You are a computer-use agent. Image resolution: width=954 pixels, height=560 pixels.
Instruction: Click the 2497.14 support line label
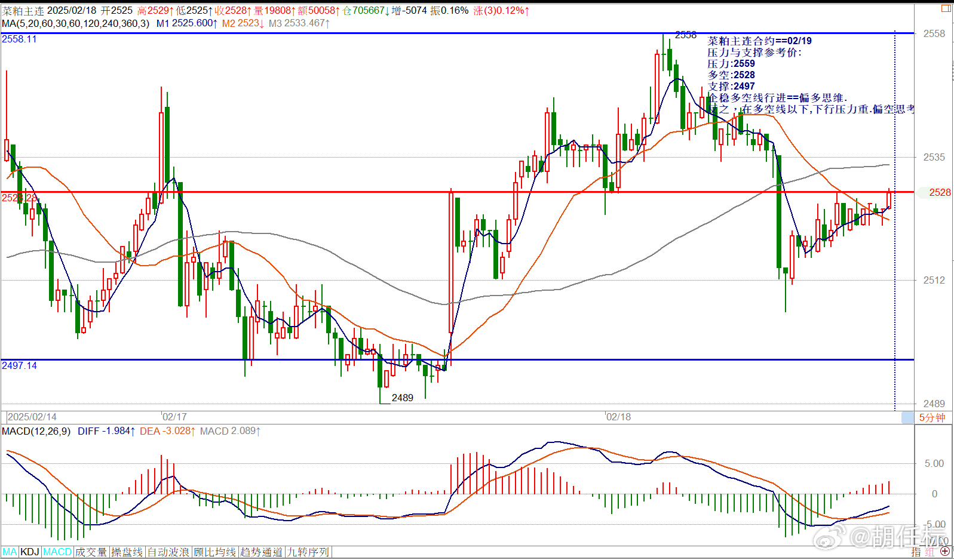tap(19, 365)
